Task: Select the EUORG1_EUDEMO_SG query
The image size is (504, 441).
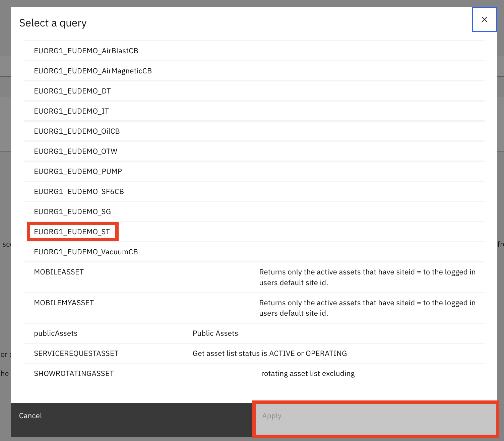Action: (x=254, y=211)
